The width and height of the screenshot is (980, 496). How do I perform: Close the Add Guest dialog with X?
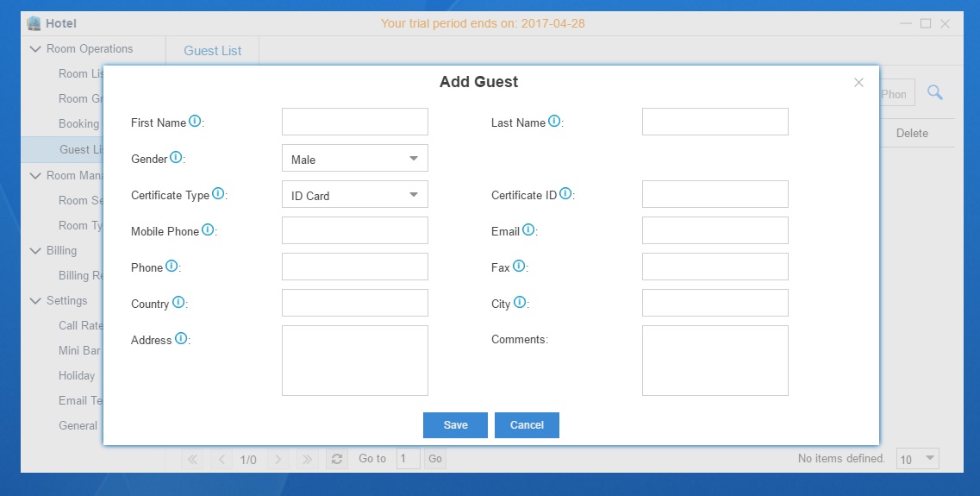[x=858, y=83]
